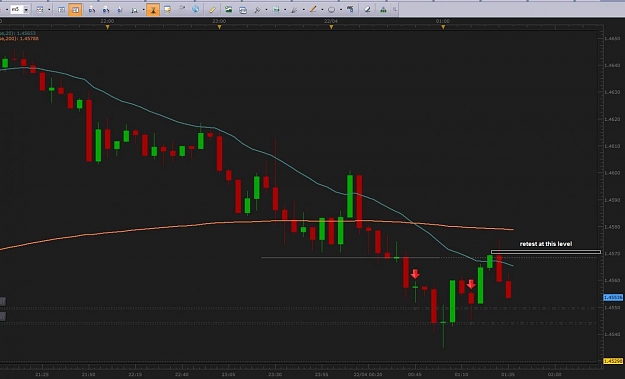The height and width of the screenshot is (379, 625).
Task: Expand the ellipse tool dropdown arrow
Action: (x=341, y=10)
